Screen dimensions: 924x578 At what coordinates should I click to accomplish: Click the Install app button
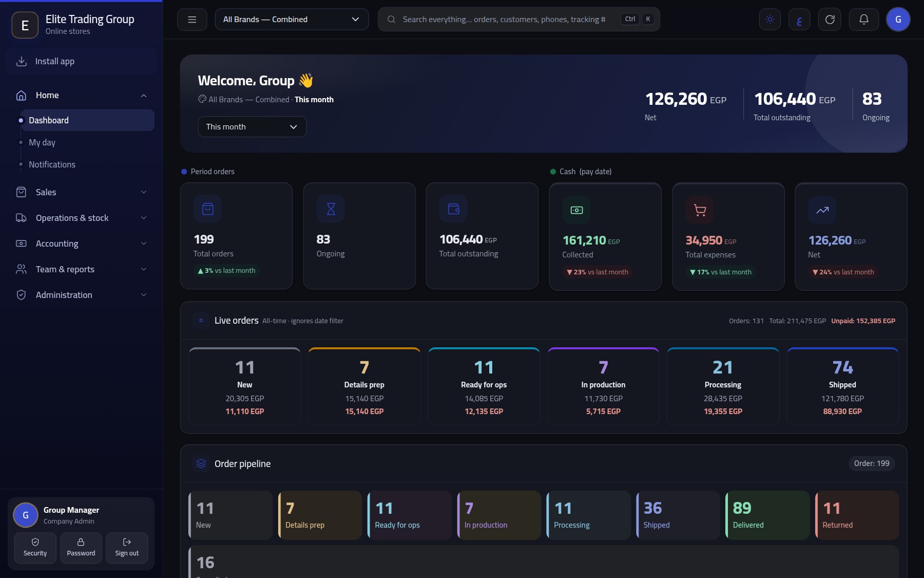(82, 61)
